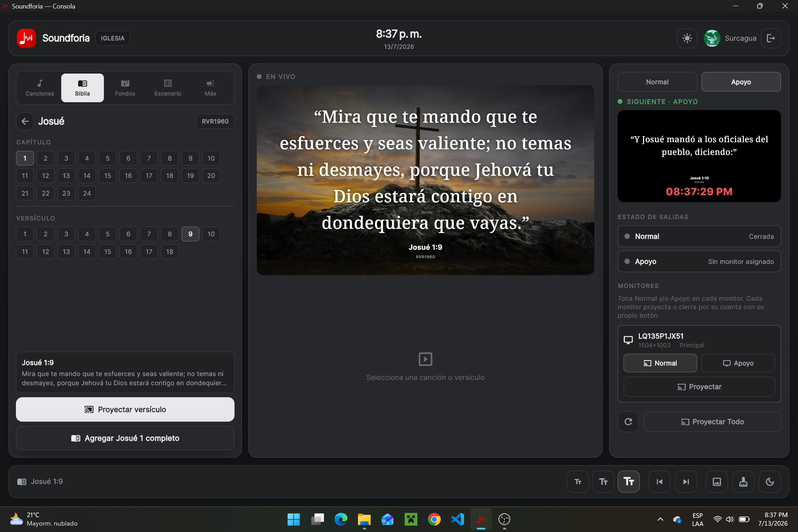The height and width of the screenshot is (532, 798).
Task: Go to the previous slide
Action: (660, 482)
